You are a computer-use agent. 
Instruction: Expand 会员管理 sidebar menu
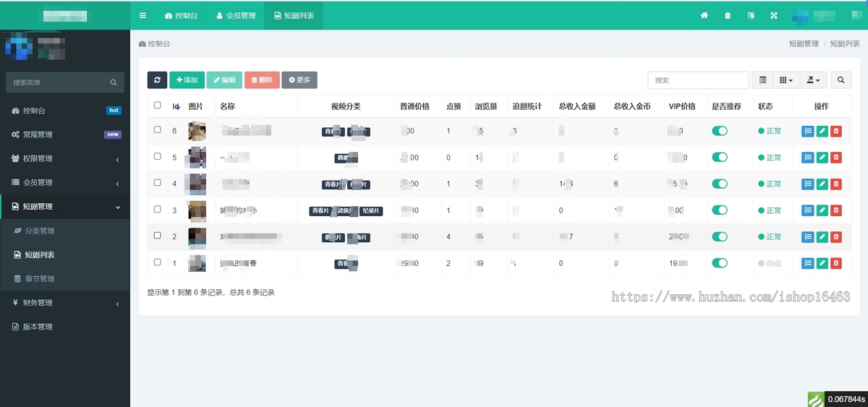click(x=65, y=182)
